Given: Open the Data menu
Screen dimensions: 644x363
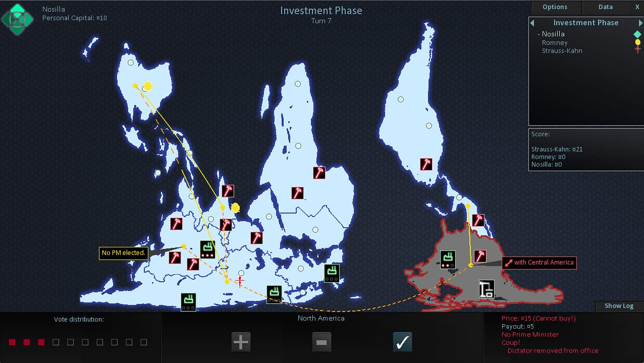Looking at the screenshot, I should click(x=605, y=7).
